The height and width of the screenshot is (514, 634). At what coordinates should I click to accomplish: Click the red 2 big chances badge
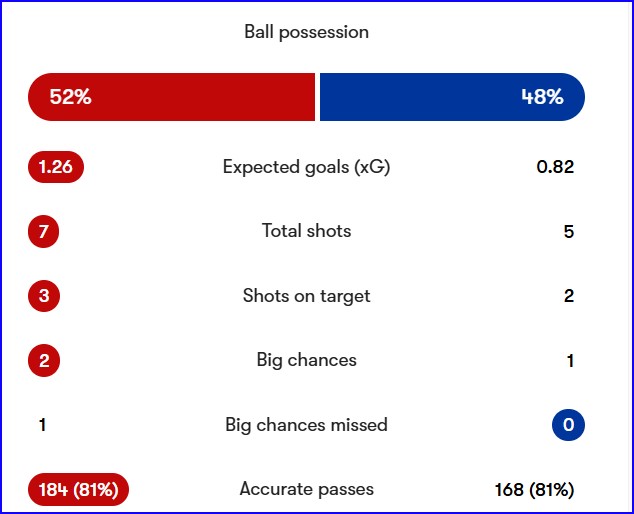[44, 361]
